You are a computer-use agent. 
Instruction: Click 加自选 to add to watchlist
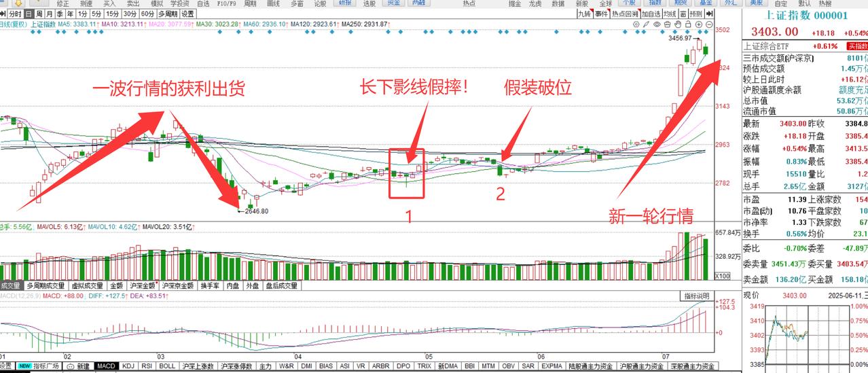tap(651, 14)
